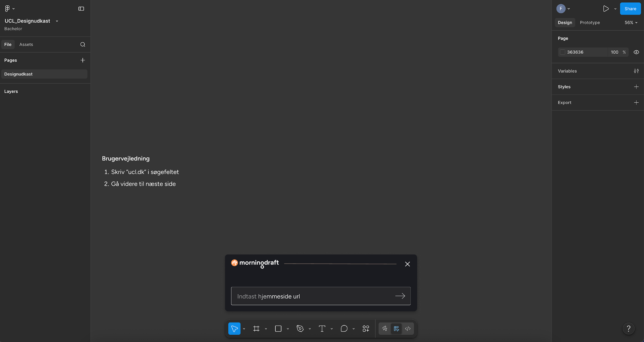The width and height of the screenshot is (644, 342).
Task: Open Variables settings icon
Action: 636,71
